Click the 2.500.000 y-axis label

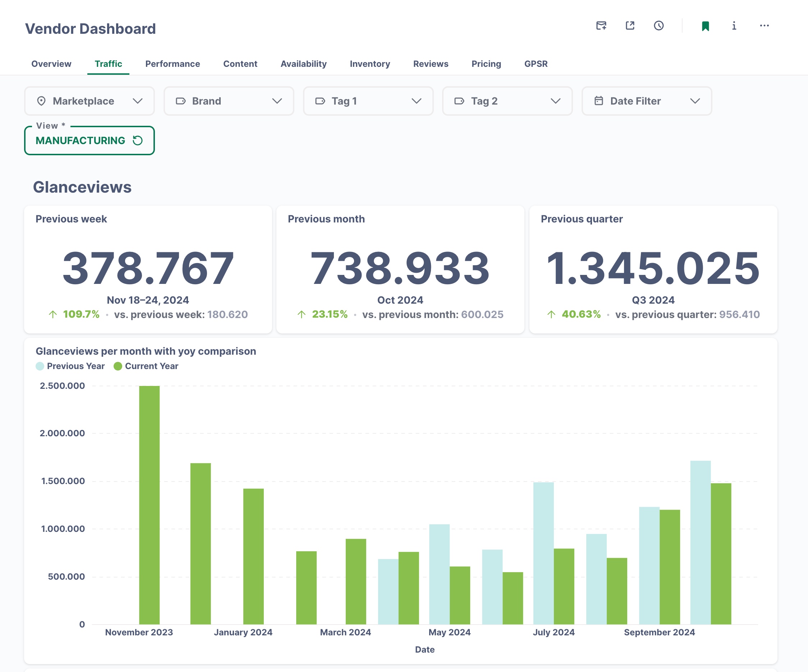[62, 386]
